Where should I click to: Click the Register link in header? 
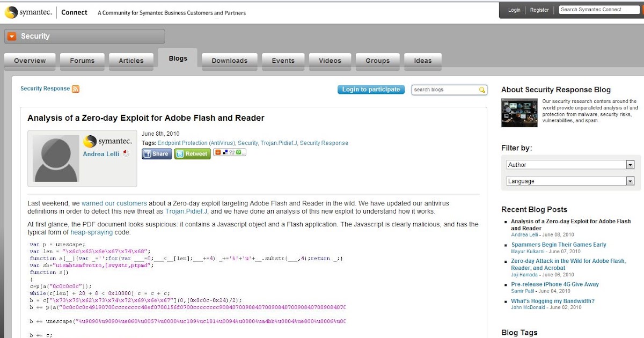pos(539,10)
